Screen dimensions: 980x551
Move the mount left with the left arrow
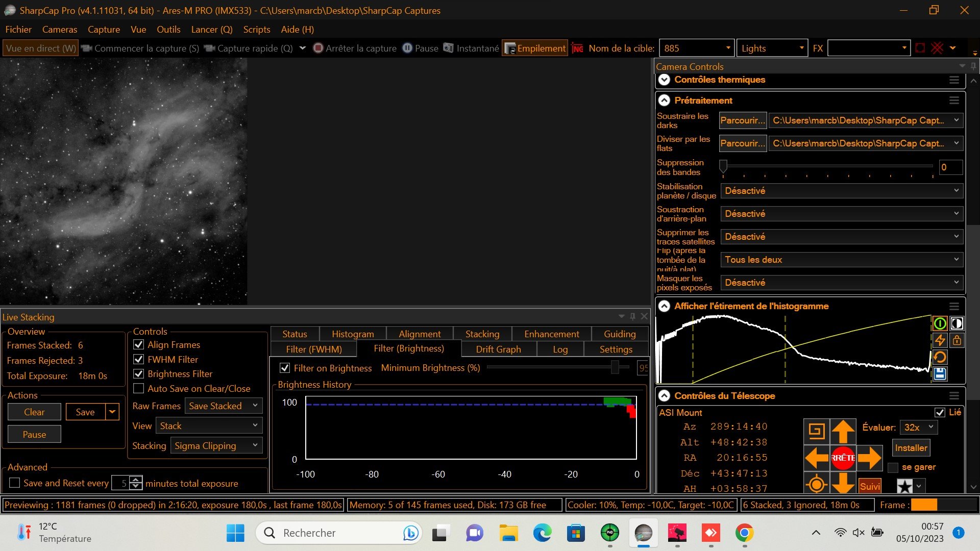pyautogui.click(x=816, y=458)
